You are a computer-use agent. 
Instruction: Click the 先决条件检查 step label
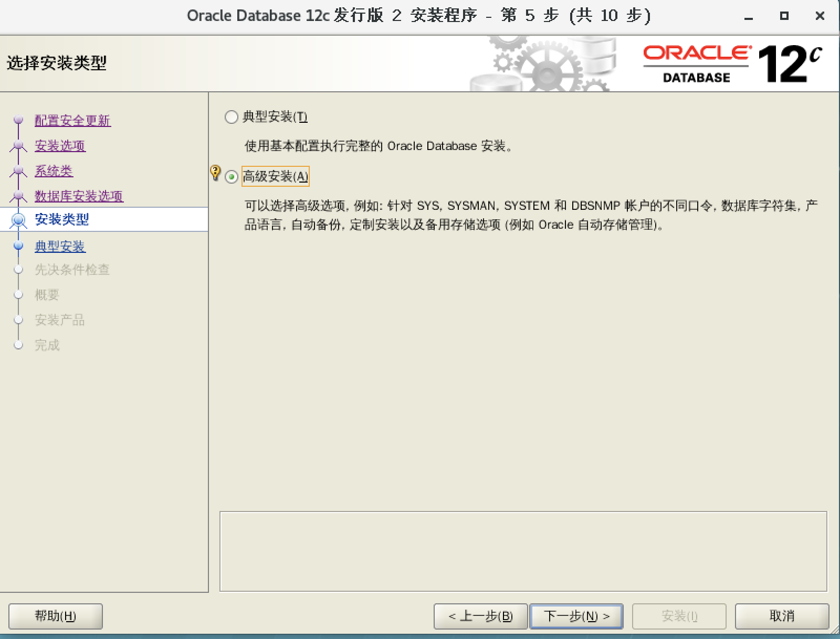point(72,270)
